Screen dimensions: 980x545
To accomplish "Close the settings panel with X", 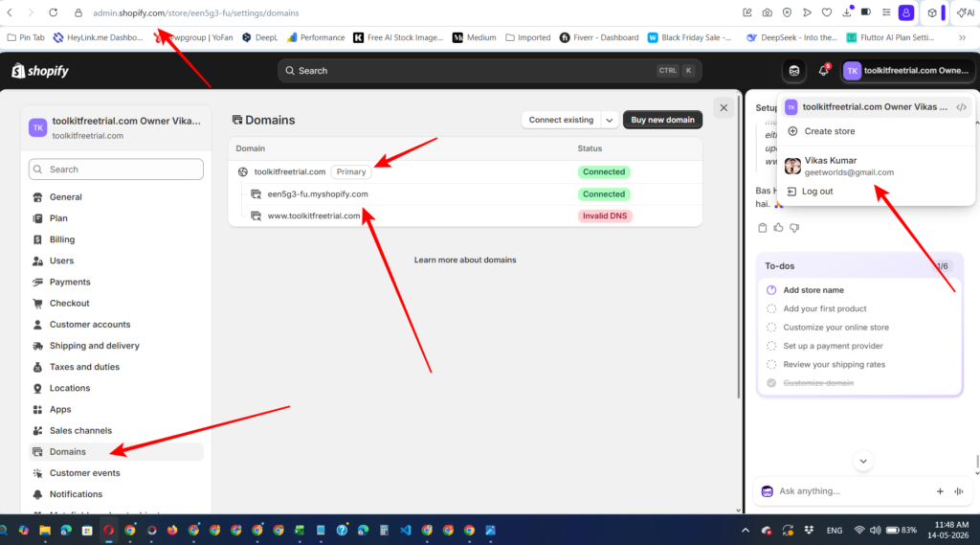I will pyautogui.click(x=724, y=107).
